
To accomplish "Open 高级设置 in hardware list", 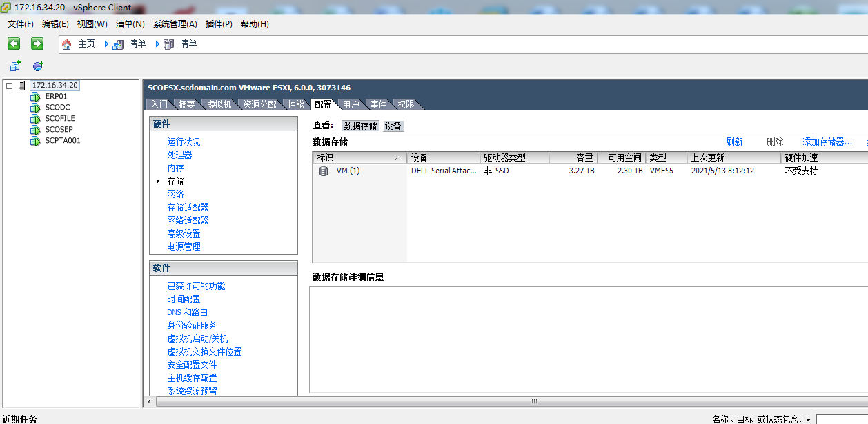I will coord(184,233).
